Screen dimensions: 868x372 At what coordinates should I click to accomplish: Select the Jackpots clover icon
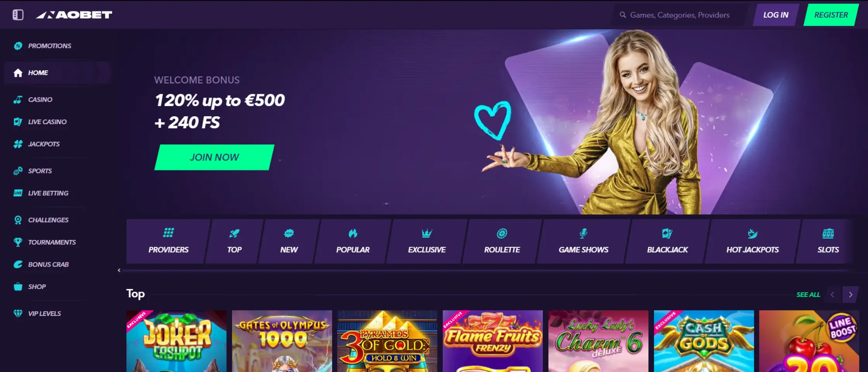18,144
